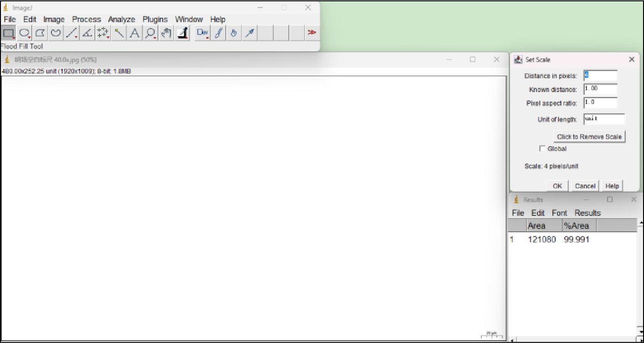Screen dimensions: 644x343
Task: Expand the More Tools red arrows menu
Action: click(x=312, y=33)
